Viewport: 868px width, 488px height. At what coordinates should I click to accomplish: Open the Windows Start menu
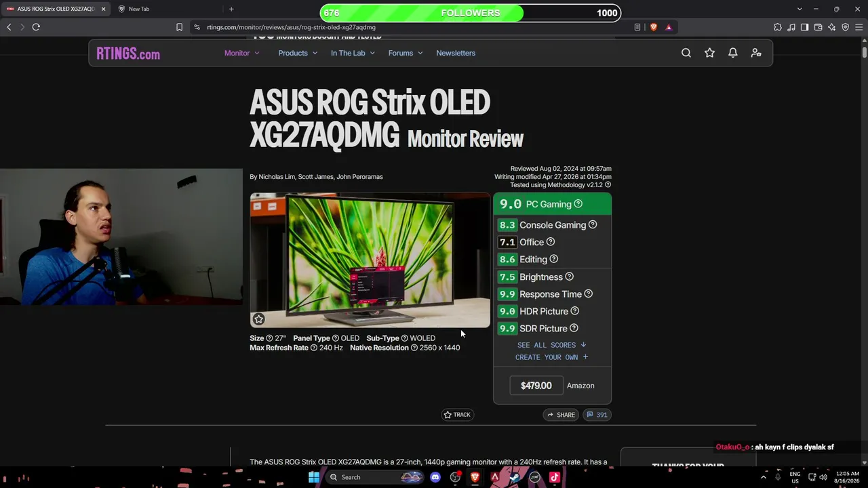[x=314, y=477]
